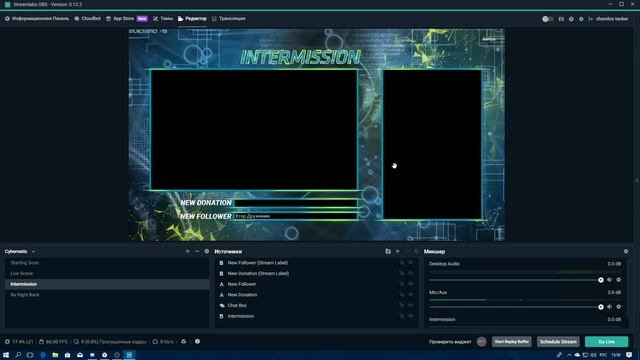Click the CPU usage indicator in status bar

click(19, 342)
